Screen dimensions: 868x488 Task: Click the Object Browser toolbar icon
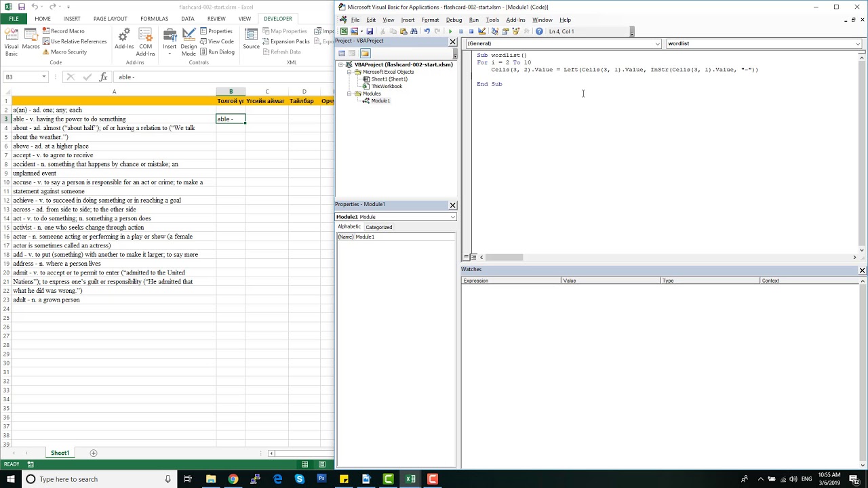(x=516, y=31)
